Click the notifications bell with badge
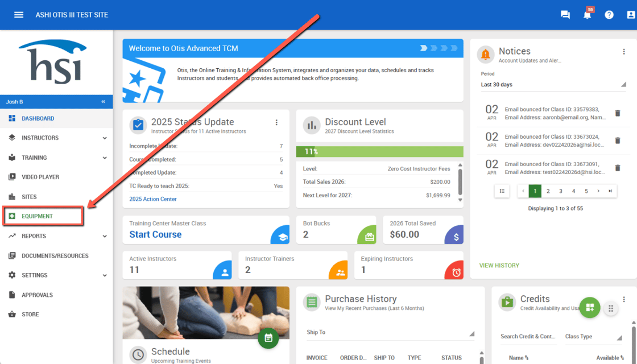The width and height of the screenshot is (637, 364). [588, 15]
